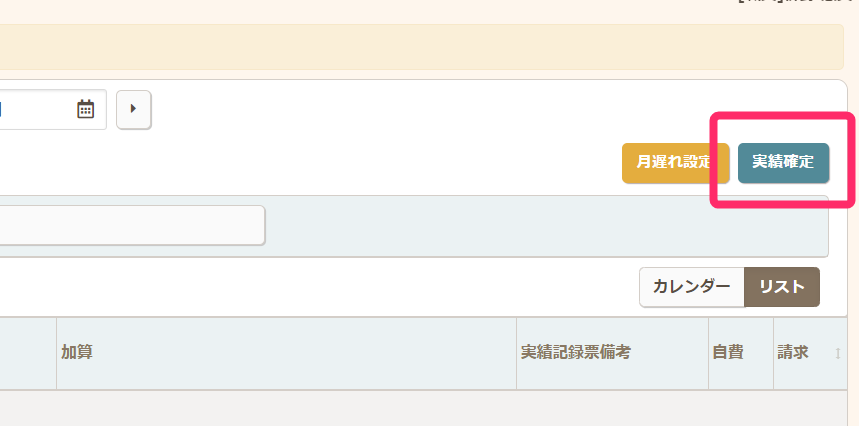Click the empty gray table row
This screenshot has height=426, width=859.
(420, 408)
